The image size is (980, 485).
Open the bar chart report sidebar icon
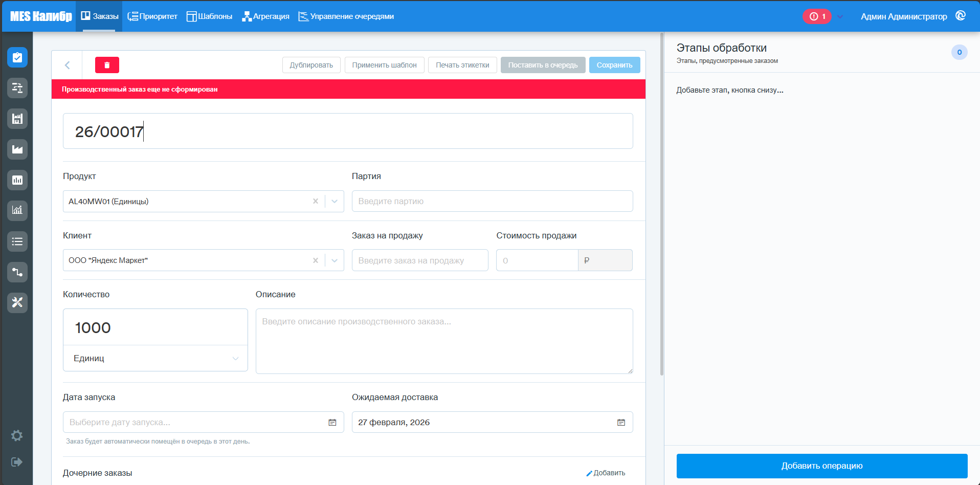(17, 180)
